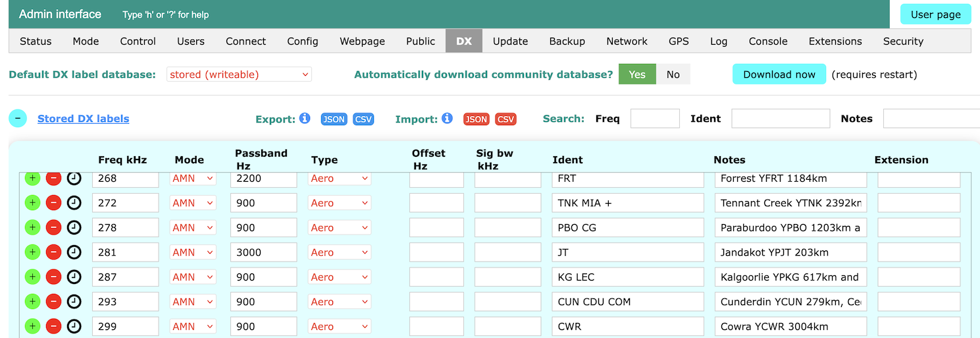Collapse the Stored DX labels section
Screen dimensions: 980x338
pos(18,119)
